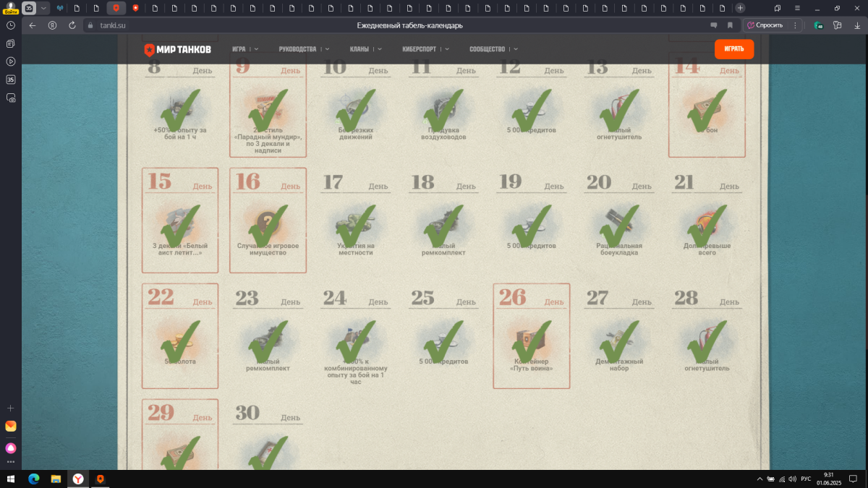Viewport: 868px width, 488px height.
Task: Click the Спросить assistant button
Action: pyautogui.click(x=765, y=25)
